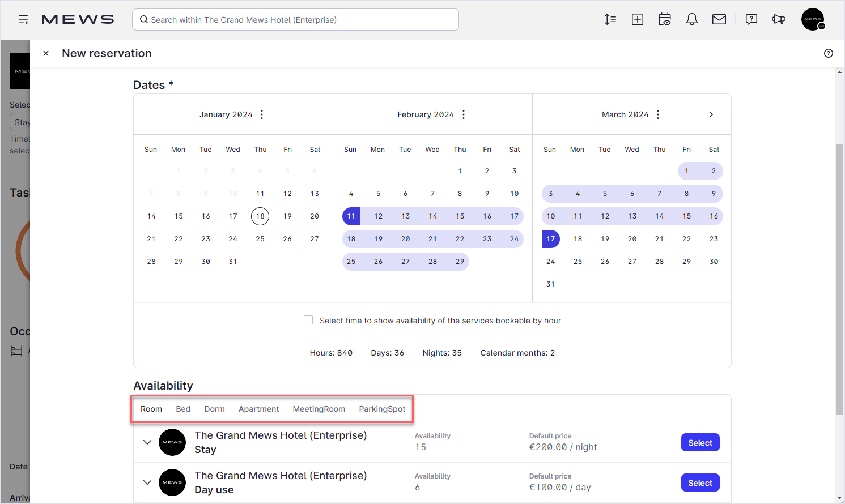This screenshot has height=504, width=845.
Task: Open the timeline sort icon in the header
Action: pos(610,19)
